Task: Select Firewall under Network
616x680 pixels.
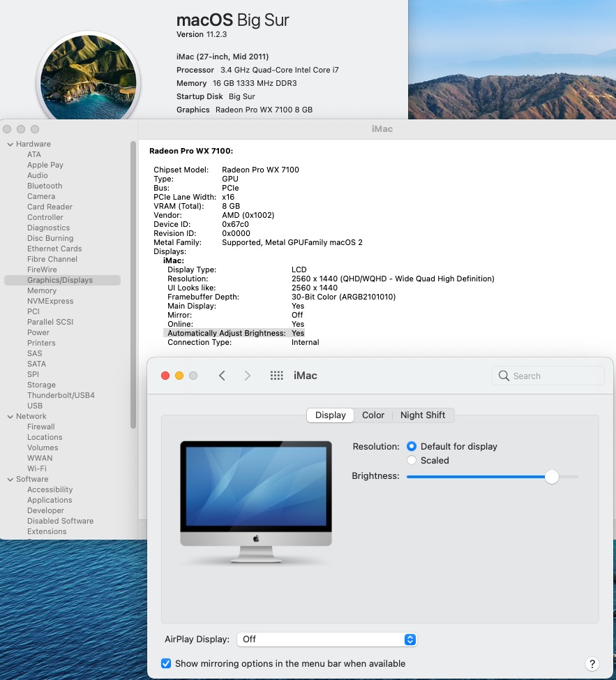Action: (x=40, y=427)
